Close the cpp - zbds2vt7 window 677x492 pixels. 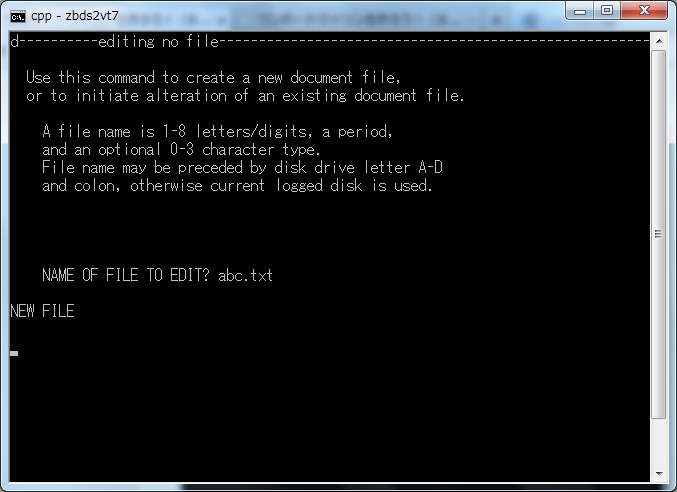(644, 11)
